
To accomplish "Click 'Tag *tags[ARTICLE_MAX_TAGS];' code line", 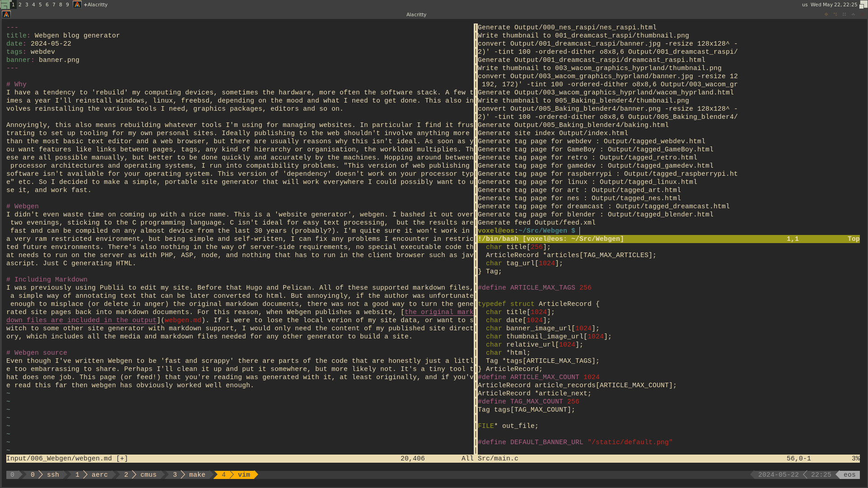I will [542, 361].
